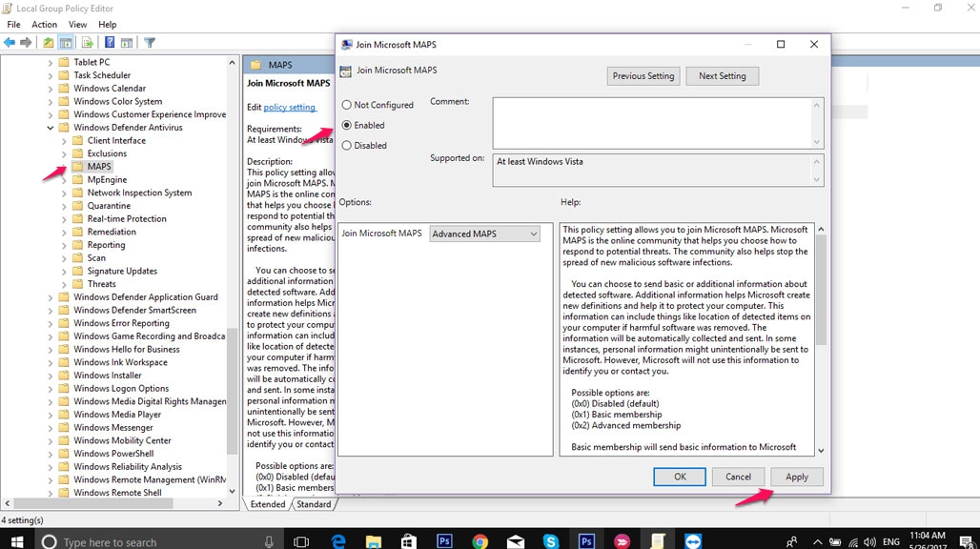Click the Windows Start button

click(x=17, y=540)
